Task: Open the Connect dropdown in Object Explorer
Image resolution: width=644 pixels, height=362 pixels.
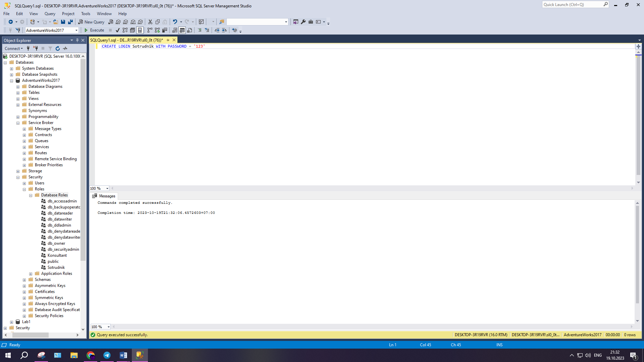Action: pyautogui.click(x=14, y=49)
